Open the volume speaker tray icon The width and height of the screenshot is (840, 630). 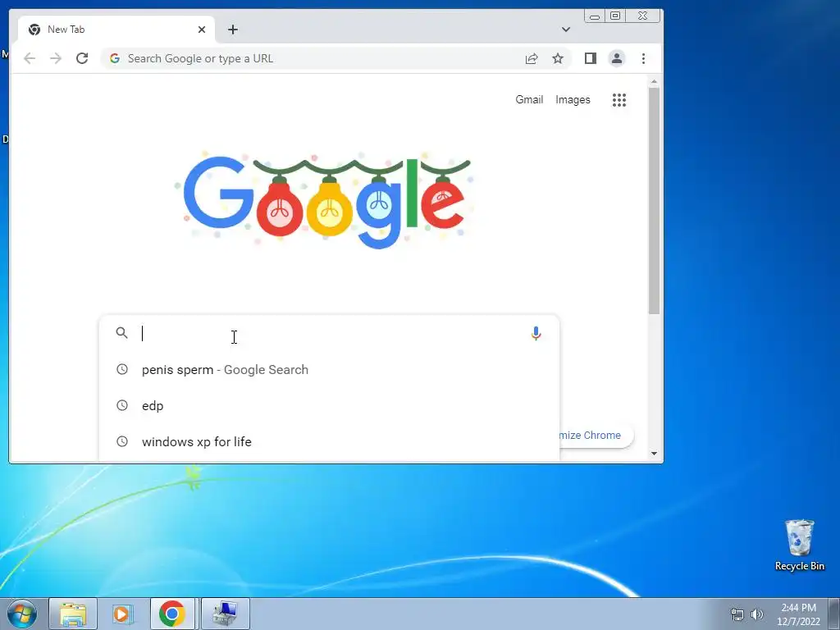pos(757,614)
